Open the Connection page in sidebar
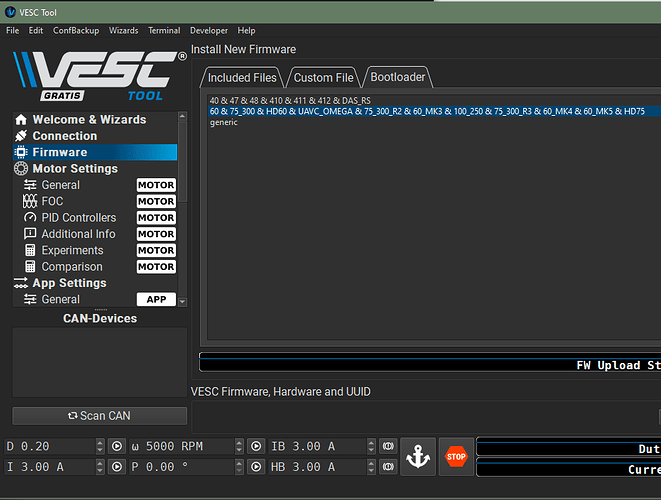The width and height of the screenshot is (661, 500). coord(64,136)
